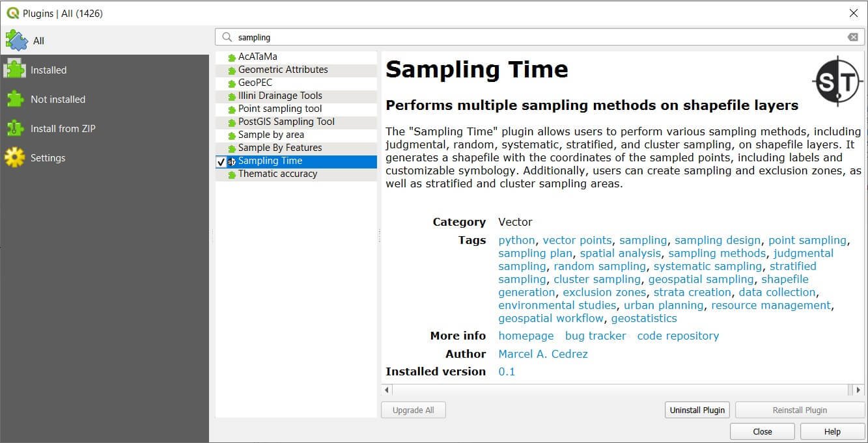The image size is (868, 443).
Task: Click into the plugin search field
Action: [539, 37]
